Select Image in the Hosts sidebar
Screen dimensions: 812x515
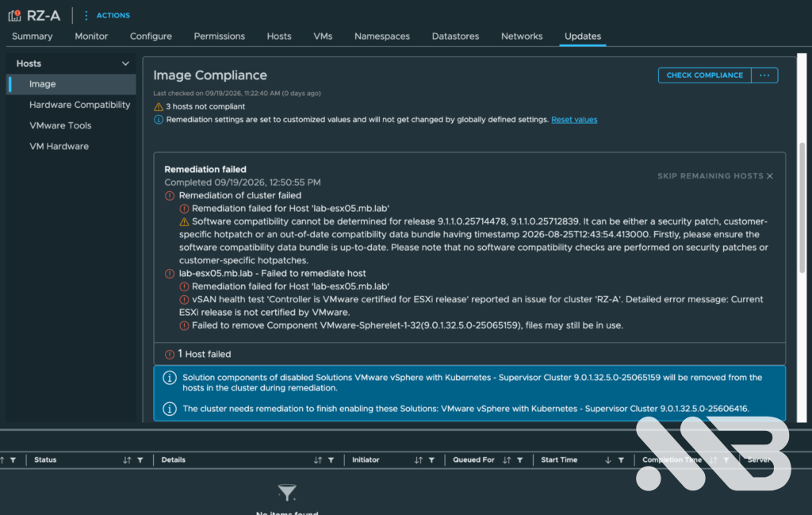(71, 84)
